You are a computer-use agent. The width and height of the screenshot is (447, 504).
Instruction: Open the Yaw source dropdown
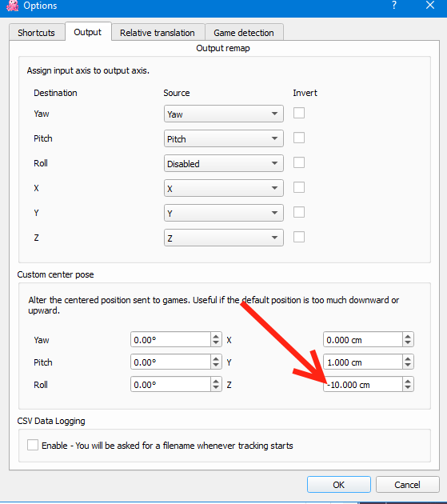[224, 114]
